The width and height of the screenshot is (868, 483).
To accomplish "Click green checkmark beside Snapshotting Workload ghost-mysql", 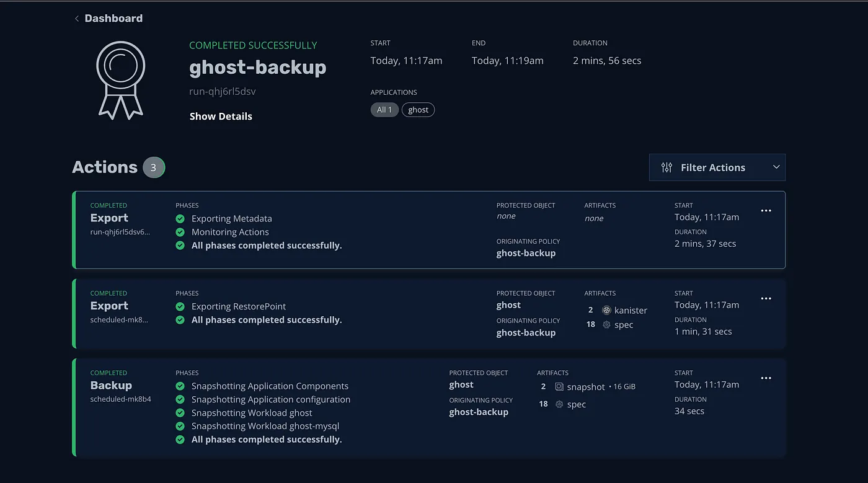I will click(180, 426).
